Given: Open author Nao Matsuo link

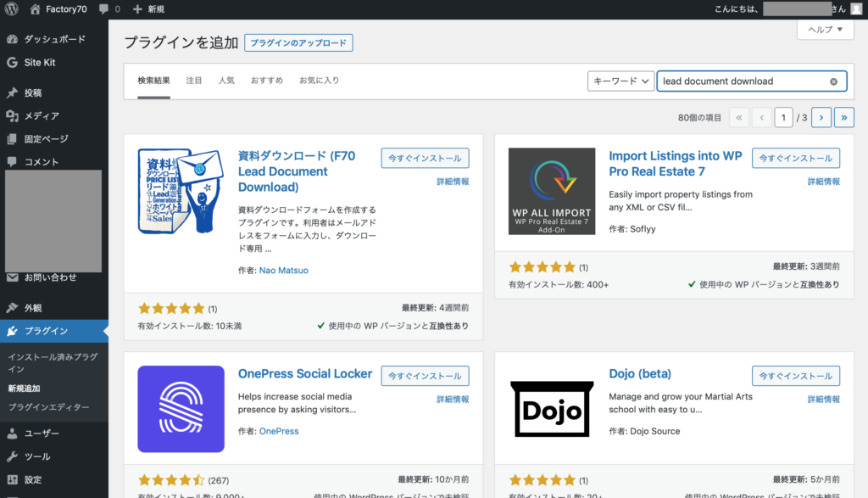Looking at the screenshot, I should [x=284, y=271].
